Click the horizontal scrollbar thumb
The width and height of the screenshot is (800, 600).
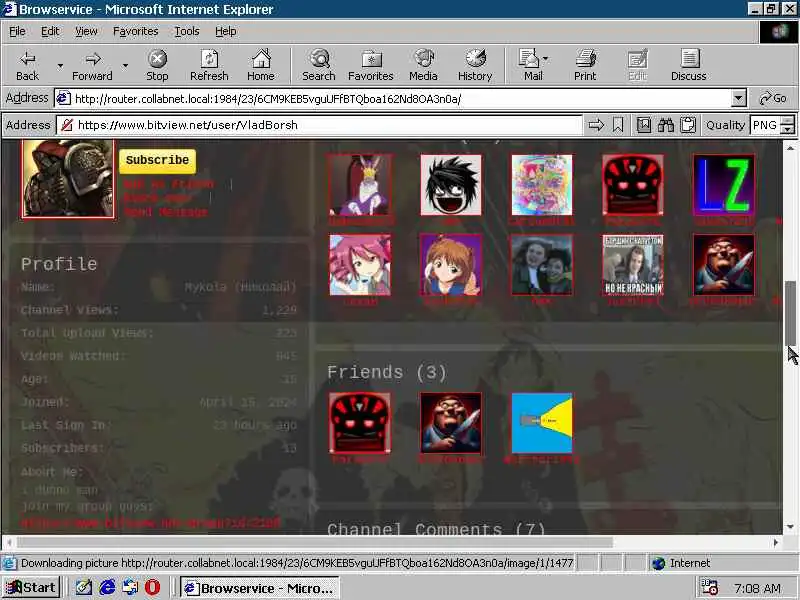314,542
